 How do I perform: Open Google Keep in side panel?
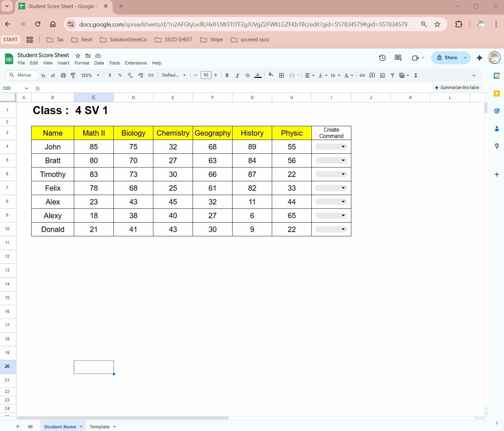click(x=497, y=93)
